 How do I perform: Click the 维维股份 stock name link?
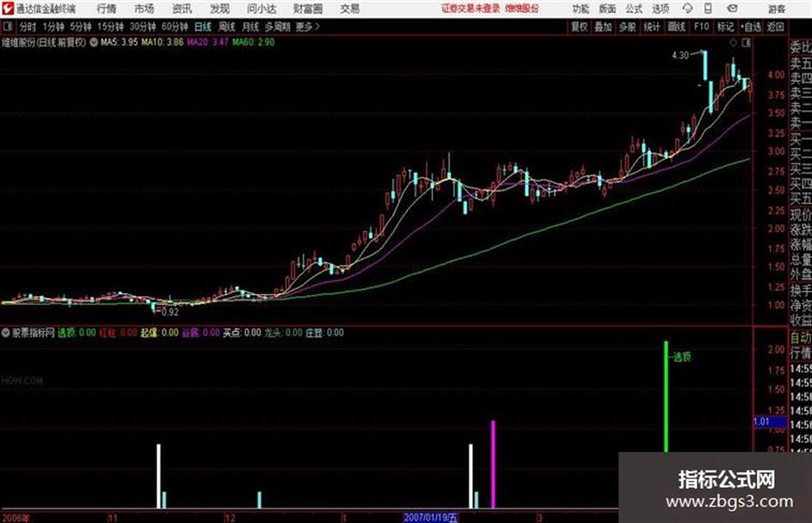click(x=522, y=9)
